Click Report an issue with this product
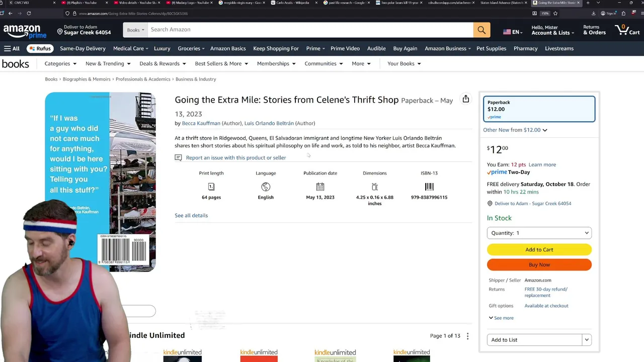This screenshot has height=362, width=644. (x=235, y=157)
